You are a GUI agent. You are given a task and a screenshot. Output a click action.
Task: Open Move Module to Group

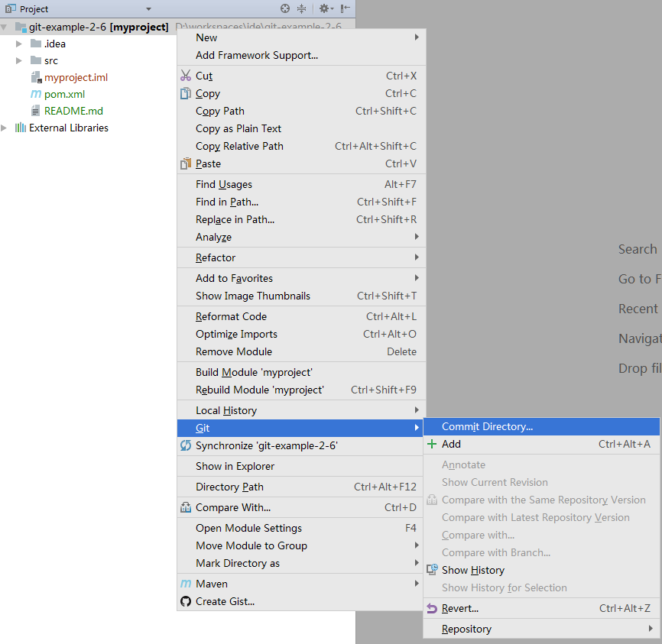[x=300, y=545]
